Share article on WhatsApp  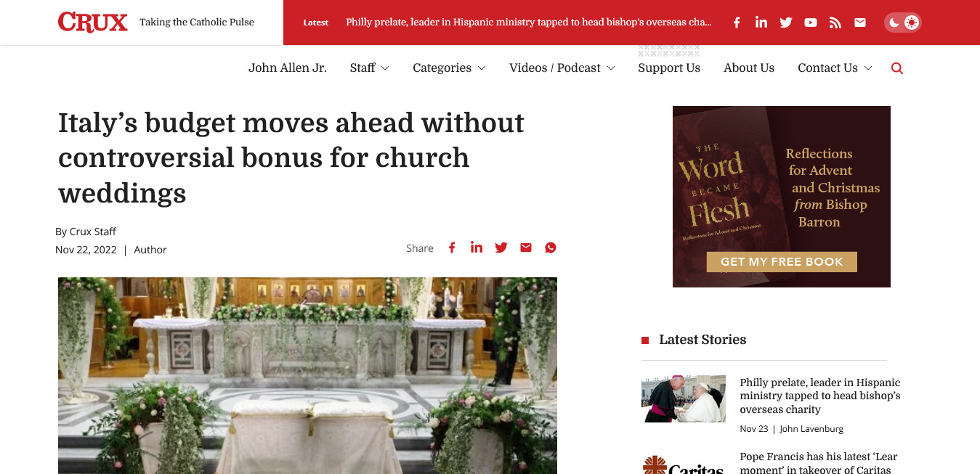551,248
